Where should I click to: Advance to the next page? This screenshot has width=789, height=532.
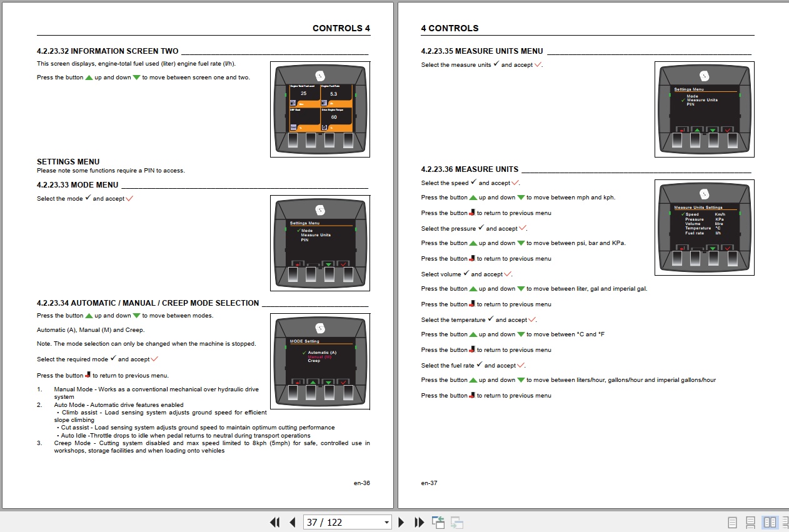point(401,522)
